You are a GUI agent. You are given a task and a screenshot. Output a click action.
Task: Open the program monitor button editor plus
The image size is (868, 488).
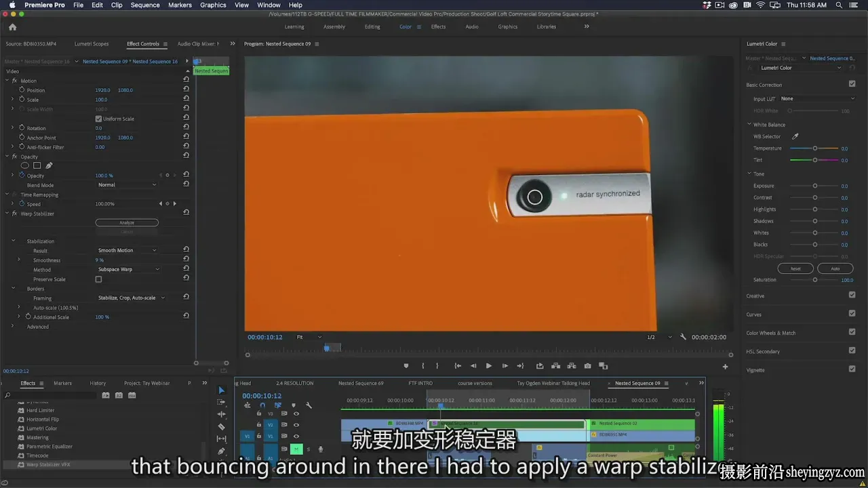pos(725,367)
